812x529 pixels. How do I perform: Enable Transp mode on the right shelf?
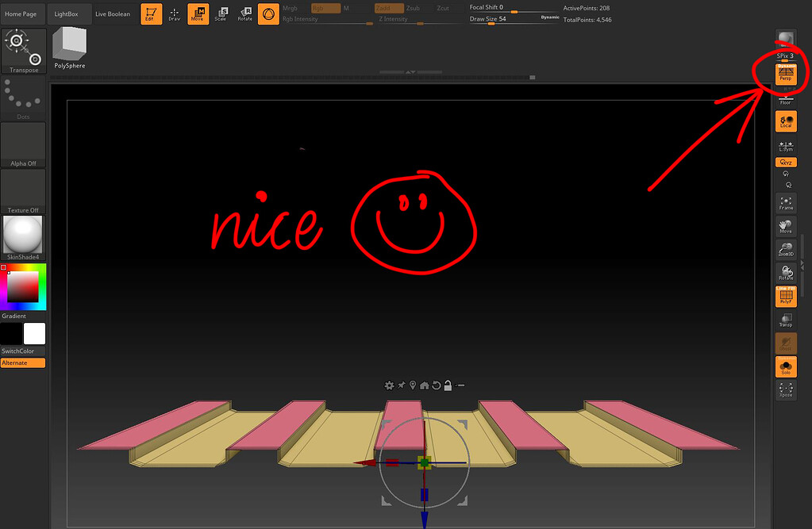(x=785, y=320)
